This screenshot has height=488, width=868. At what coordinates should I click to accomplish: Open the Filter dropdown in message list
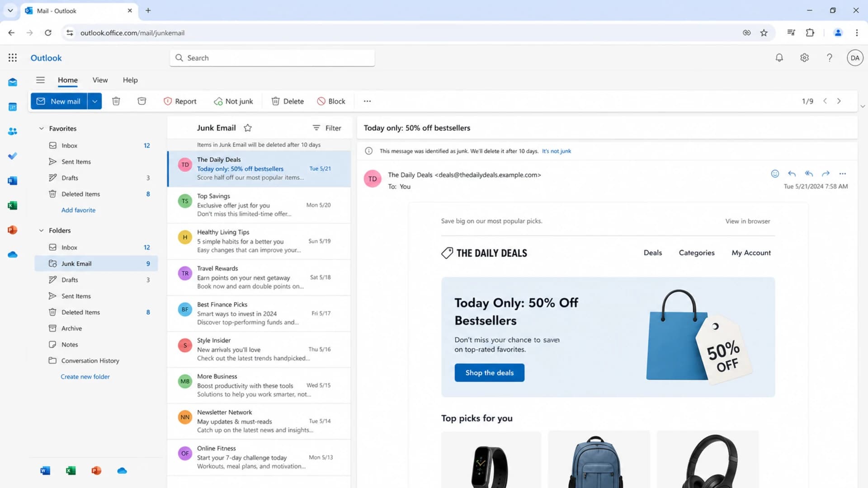pos(327,128)
